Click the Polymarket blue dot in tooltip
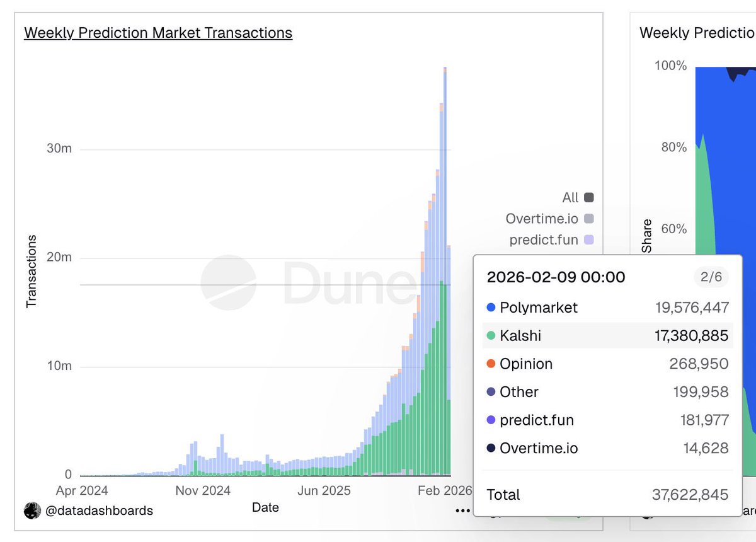 click(491, 308)
